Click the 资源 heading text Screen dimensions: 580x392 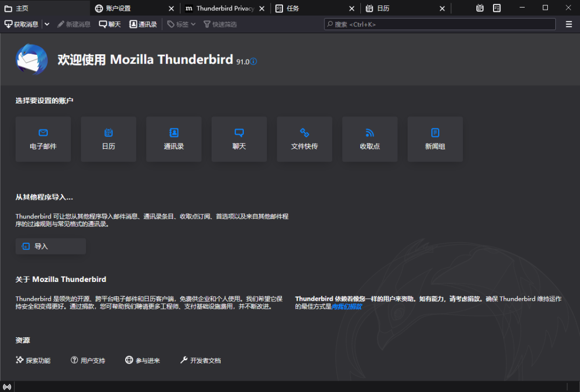[23, 340]
